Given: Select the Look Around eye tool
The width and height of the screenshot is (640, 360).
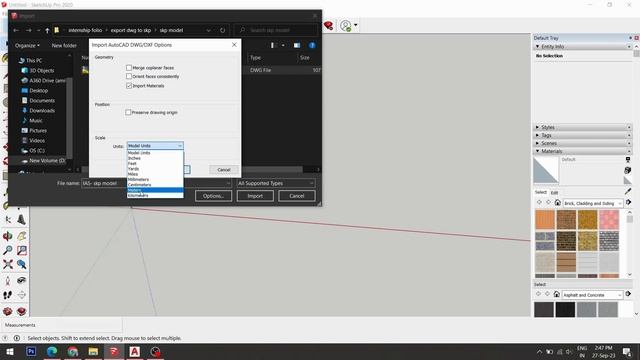Looking at the screenshot, I should pos(22,280).
